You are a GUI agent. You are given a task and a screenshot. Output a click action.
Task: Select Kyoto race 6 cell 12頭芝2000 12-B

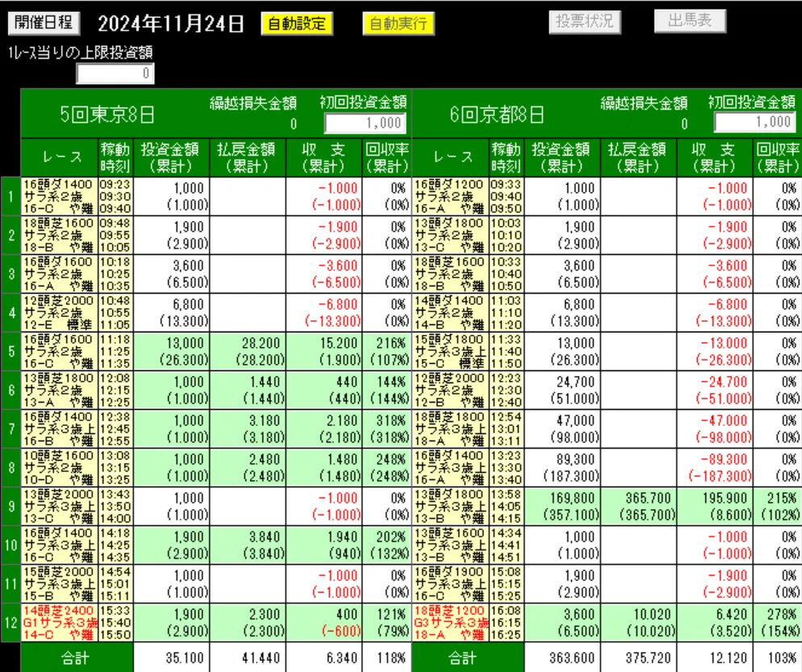[x=450, y=390]
